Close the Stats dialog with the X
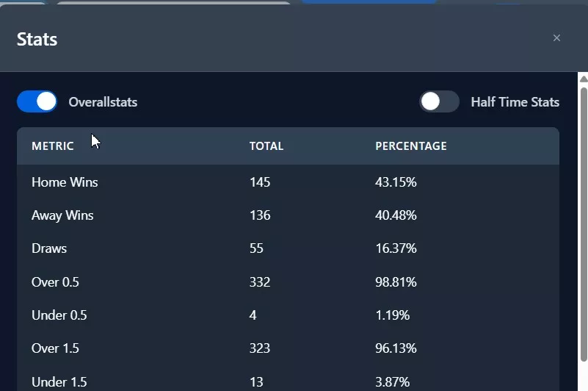Image resolution: width=588 pixels, height=391 pixels. pyautogui.click(x=556, y=38)
